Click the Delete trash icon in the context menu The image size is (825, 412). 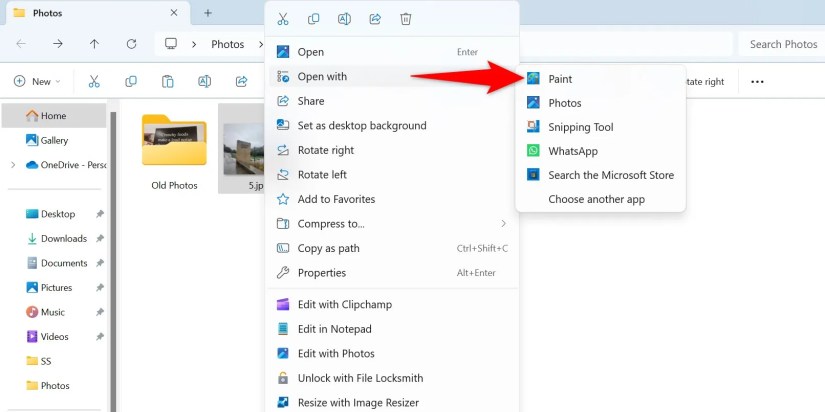406,19
